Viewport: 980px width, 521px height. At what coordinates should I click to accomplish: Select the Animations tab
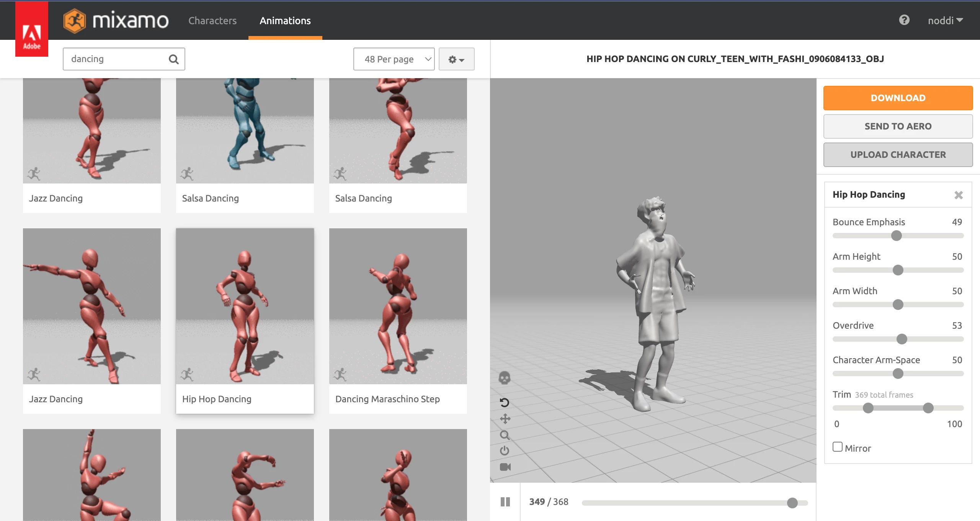(285, 21)
